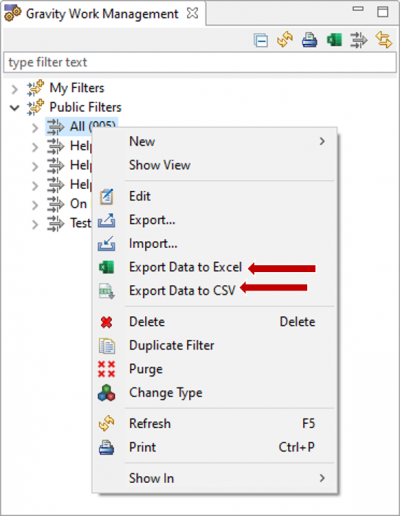Choose Export Data to Excel
The width and height of the screenshot is (400, 516).
click(x=185, y=267)
